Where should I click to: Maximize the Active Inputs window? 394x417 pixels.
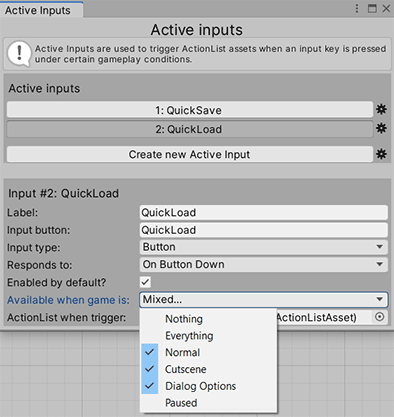point(372,9)
